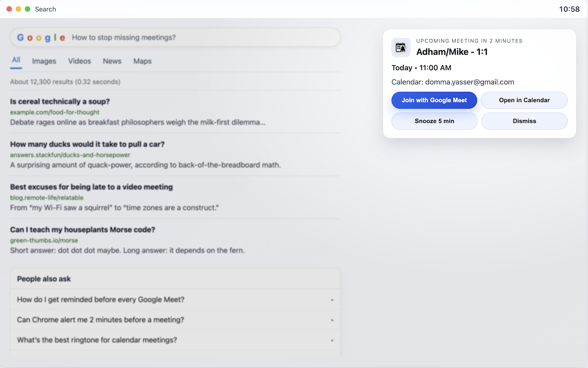Click the calendar bell notification icon
Screen dimensions: 588x368
point(401,47)
